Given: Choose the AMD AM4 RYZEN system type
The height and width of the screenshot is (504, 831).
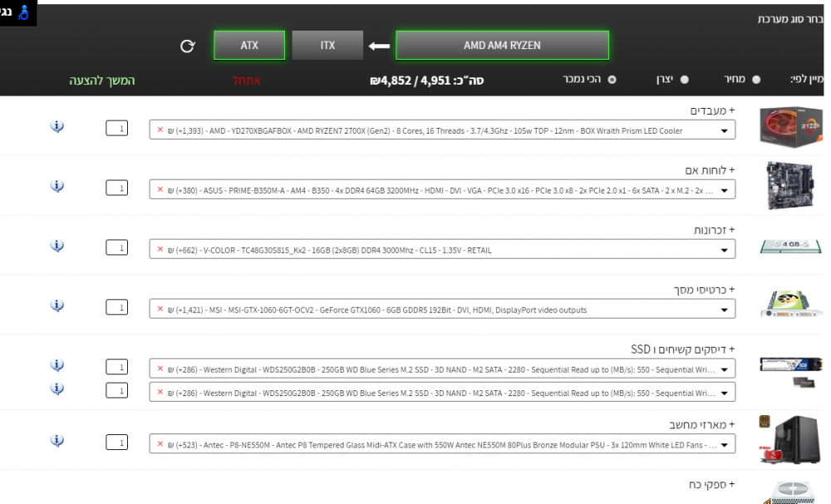Looking at the screenshot, I should pyautogui.click(x=503, y=46).
